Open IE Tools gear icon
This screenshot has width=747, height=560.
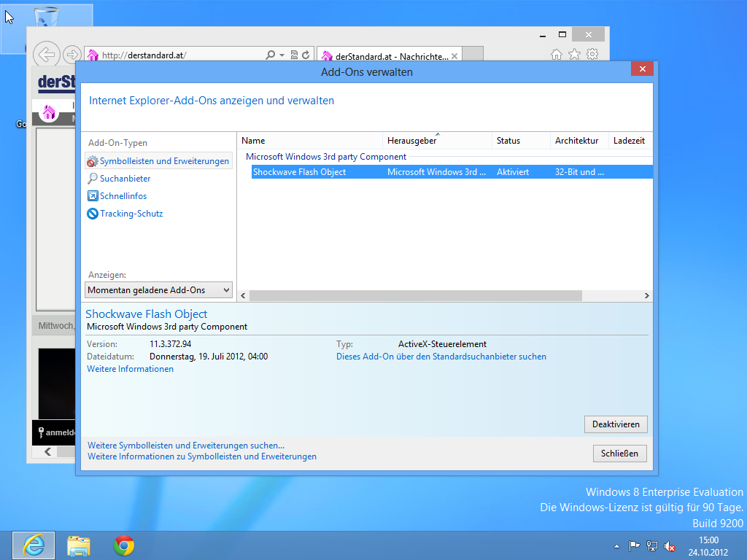[592, 54]
